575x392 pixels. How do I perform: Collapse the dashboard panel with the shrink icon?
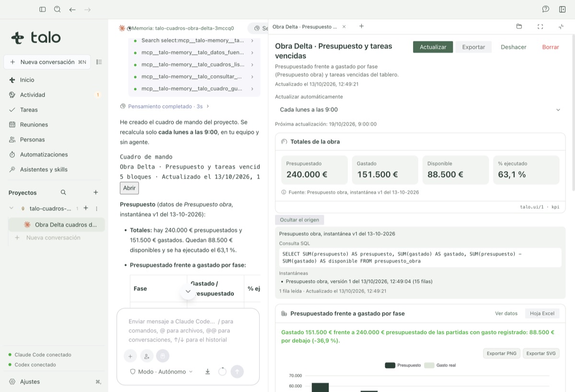(x=561, y=26)
